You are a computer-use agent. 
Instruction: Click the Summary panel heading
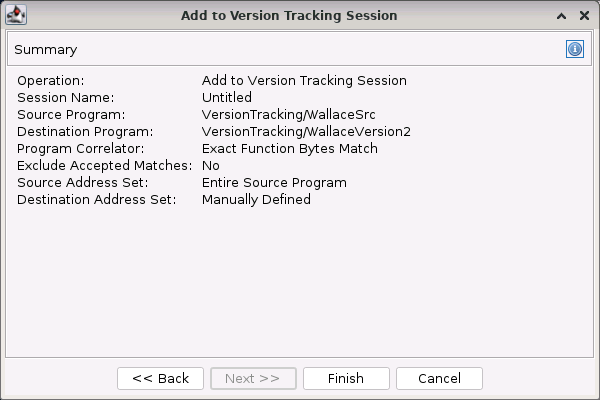pyautogui.click(x=45, y=49)
